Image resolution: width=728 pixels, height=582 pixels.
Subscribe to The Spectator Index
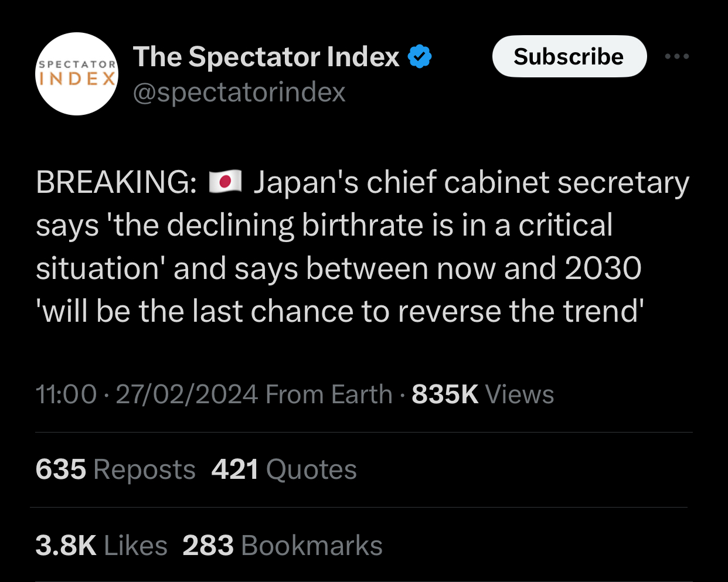click(x=569, y=56)
